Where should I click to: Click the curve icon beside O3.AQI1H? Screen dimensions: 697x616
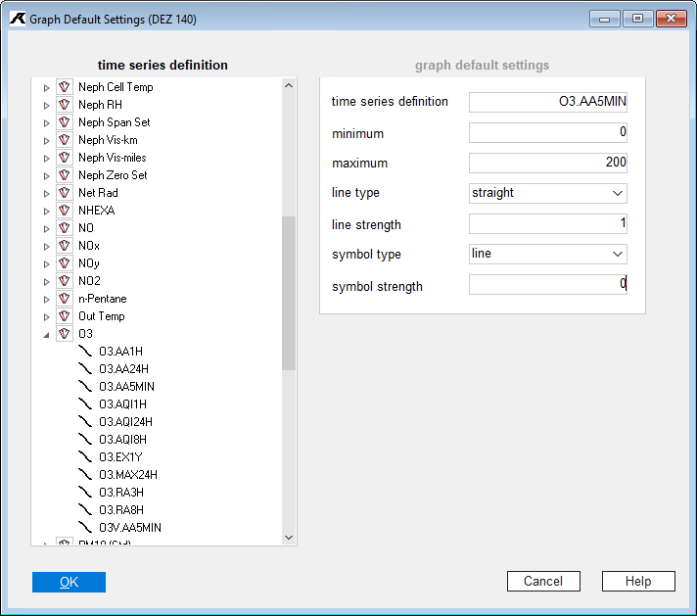point(85,403)
